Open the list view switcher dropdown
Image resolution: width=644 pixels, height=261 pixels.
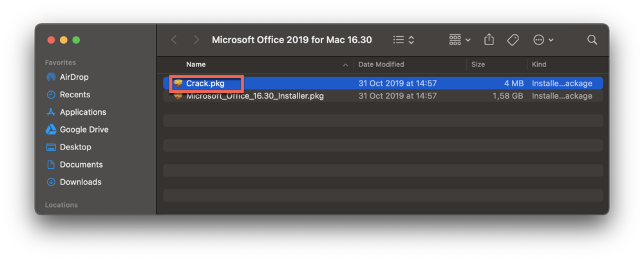(404, 40)
